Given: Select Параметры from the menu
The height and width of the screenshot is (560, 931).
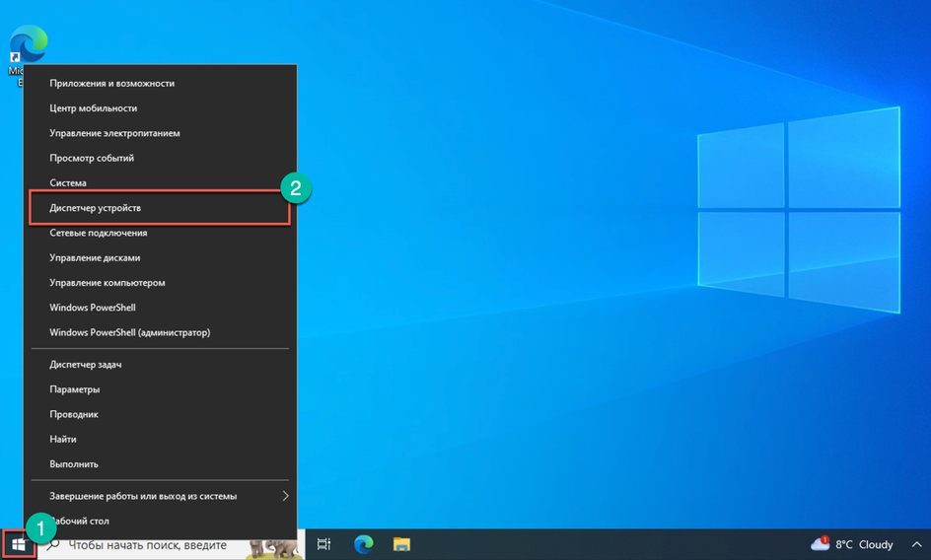Looking at the screenshot, I should coord(160,389).
